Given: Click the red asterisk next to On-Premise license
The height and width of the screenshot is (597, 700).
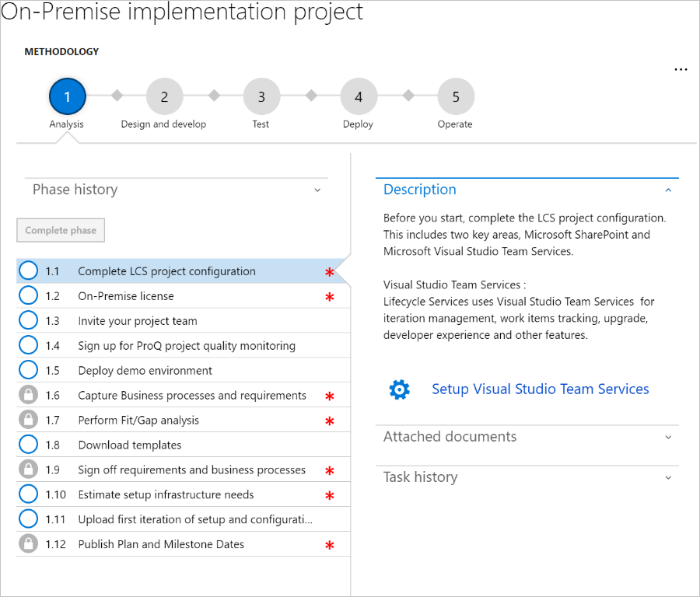Looking at the screenshot, I should click(329, 296).
